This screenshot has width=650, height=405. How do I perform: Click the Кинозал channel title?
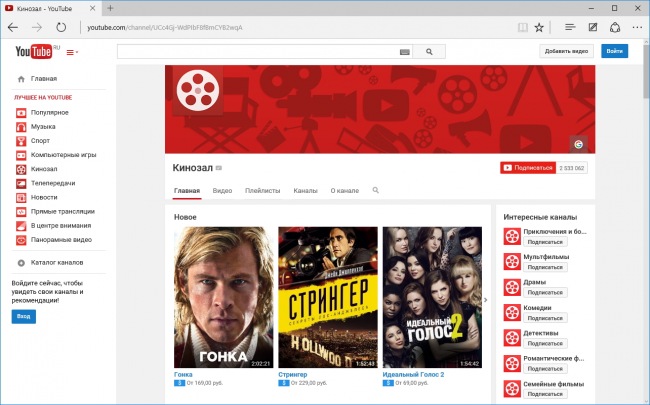tap(193, 168)
